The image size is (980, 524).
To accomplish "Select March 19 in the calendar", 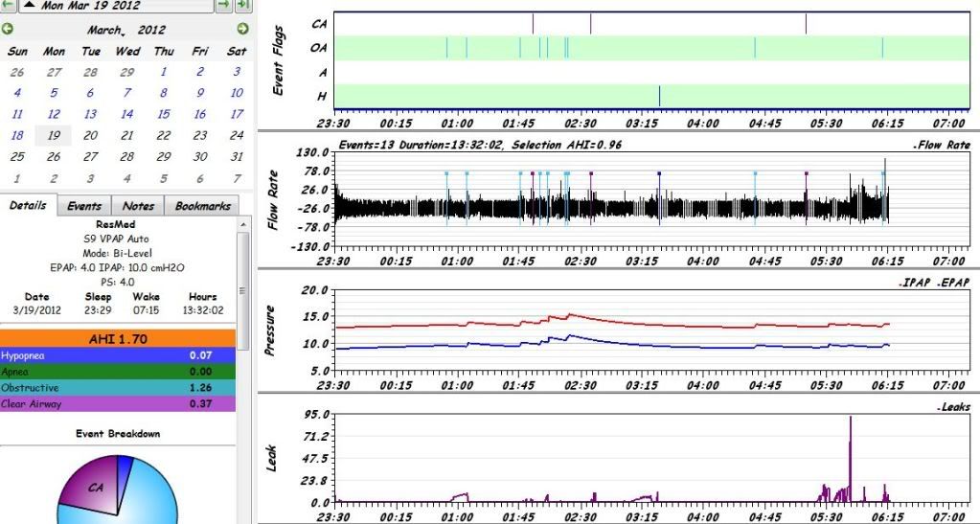I will tap(54, 135).
